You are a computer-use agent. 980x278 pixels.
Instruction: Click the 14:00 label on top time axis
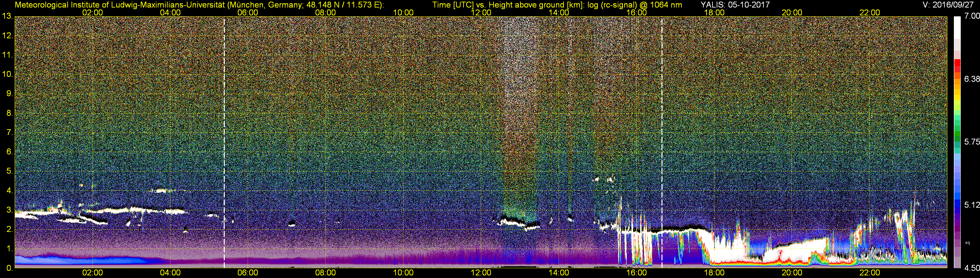click(x=559, y=12)
